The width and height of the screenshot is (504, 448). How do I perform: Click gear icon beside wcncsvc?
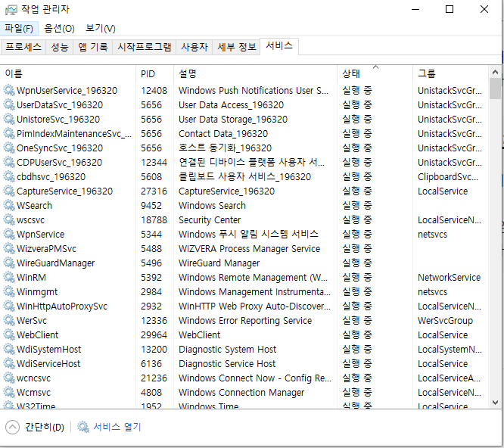pos(9,378)
